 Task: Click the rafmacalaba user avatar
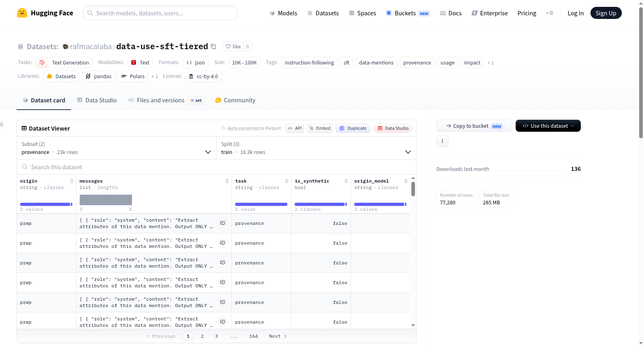pos(66,46)
